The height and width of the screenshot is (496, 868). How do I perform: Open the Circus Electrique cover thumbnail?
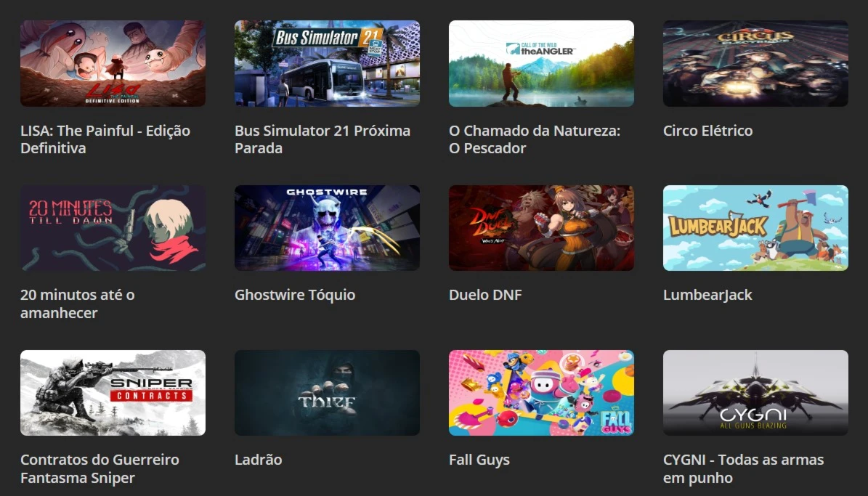click(755, 63)
